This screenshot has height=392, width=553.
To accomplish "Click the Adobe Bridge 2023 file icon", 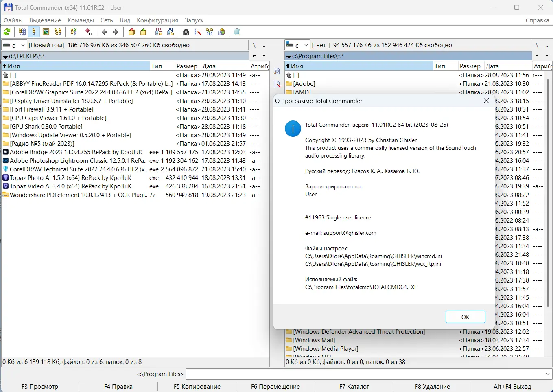I will tap(6, 152).
